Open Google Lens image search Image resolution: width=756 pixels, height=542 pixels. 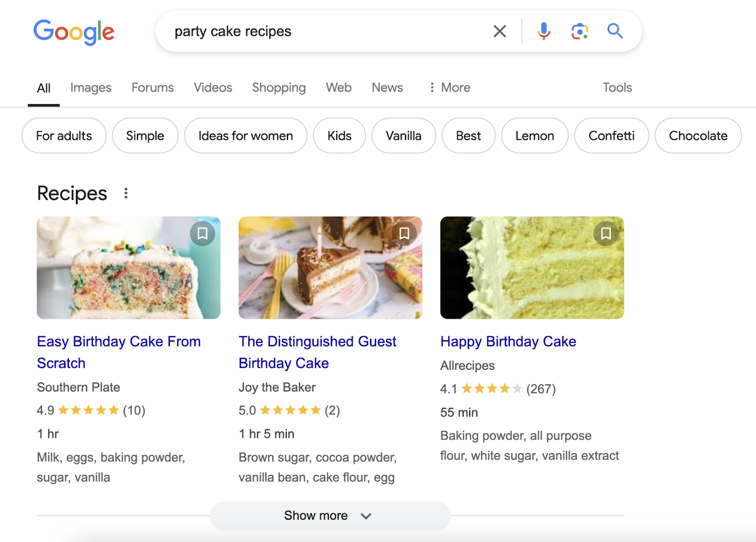(x=579, y=31)
